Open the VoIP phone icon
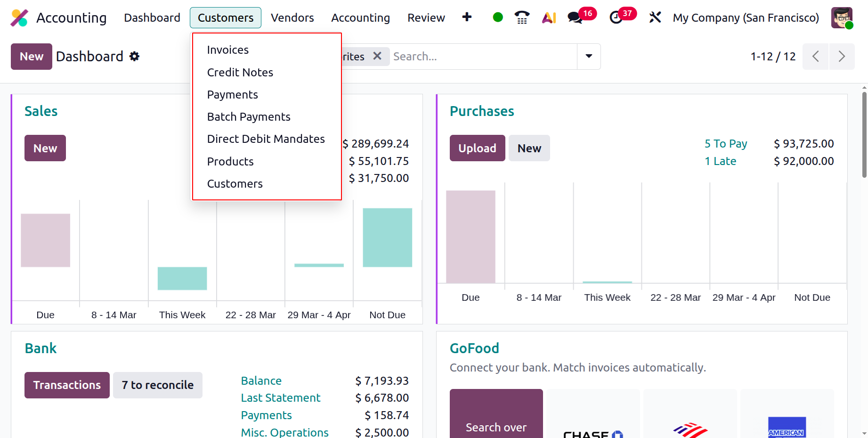Image resolution: width=868 pixels, height=438 pixels. [522, 17]
